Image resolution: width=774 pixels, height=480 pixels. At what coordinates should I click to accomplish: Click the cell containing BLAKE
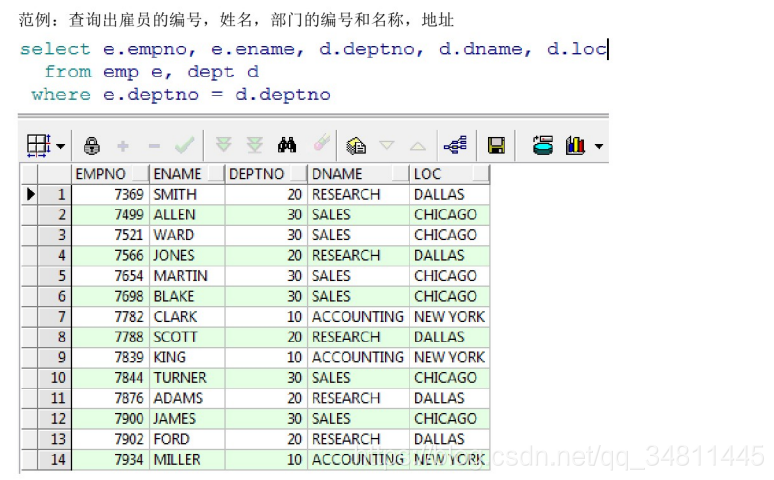[188, 296]
